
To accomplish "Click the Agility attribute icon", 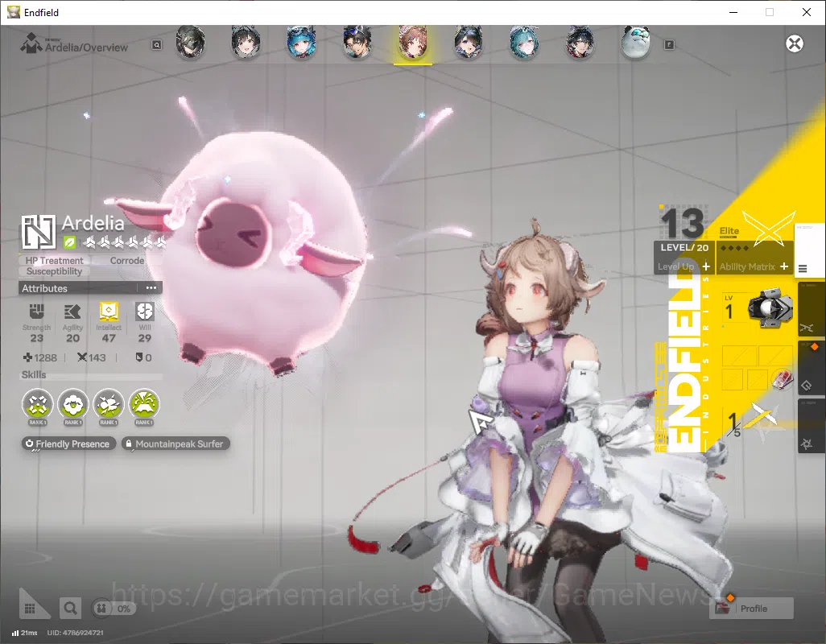I will pyautogui.click(x=72, y=312).
